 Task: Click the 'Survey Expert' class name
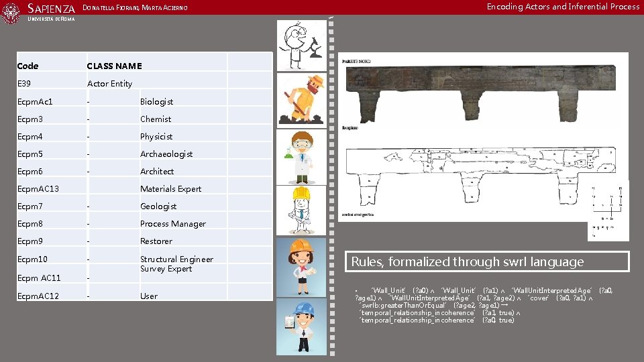166,269
